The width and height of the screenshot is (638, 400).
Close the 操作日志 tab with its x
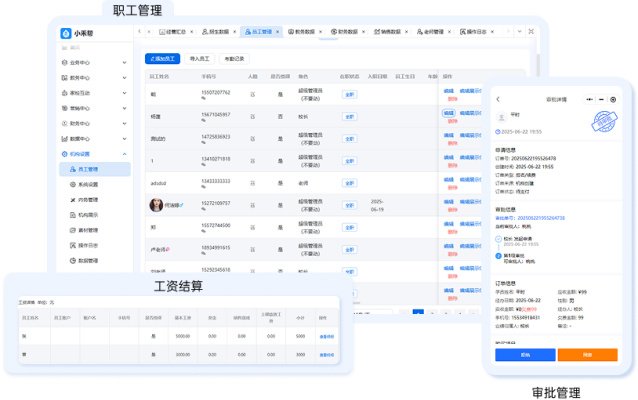[x=492, y=32]
